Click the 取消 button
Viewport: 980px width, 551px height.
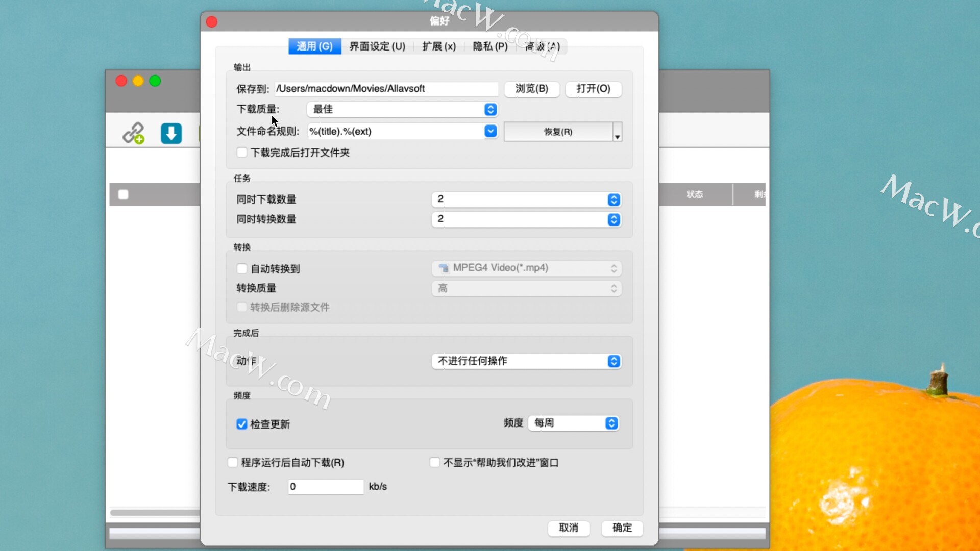pos(569,528)
